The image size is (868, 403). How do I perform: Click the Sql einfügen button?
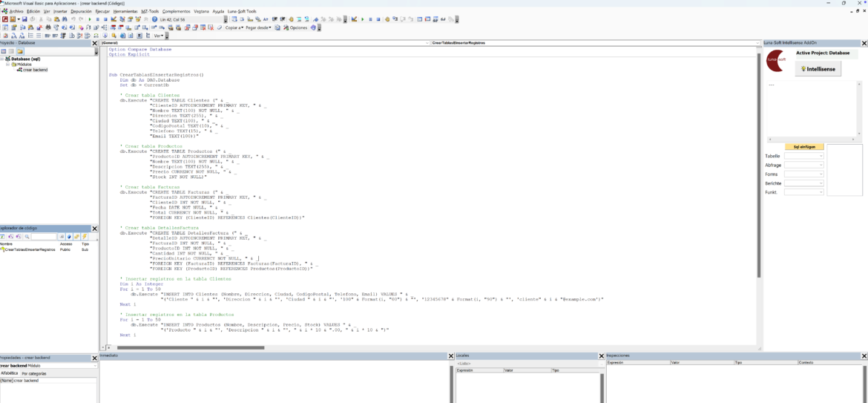point(804,147)
